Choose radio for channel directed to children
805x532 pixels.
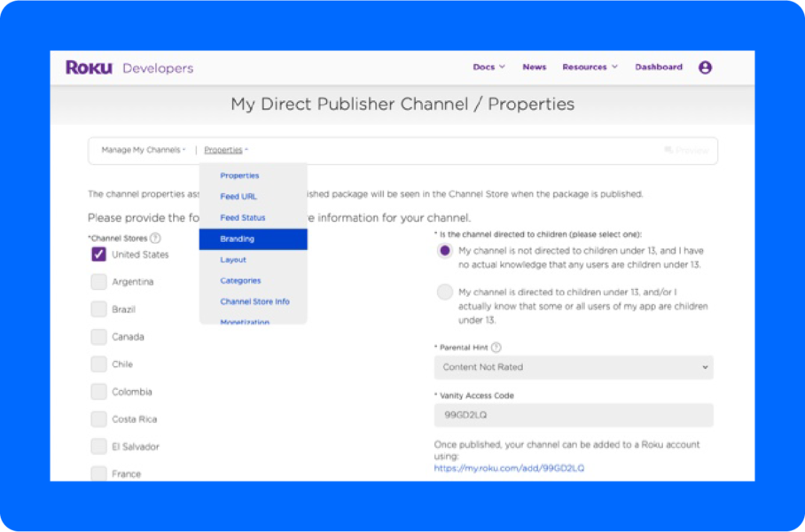(444, 292)
